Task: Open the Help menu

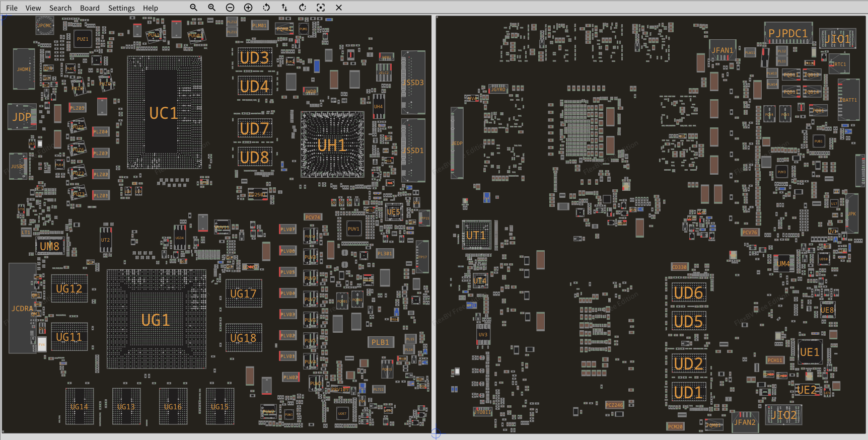Action: [x=150, y=8]
